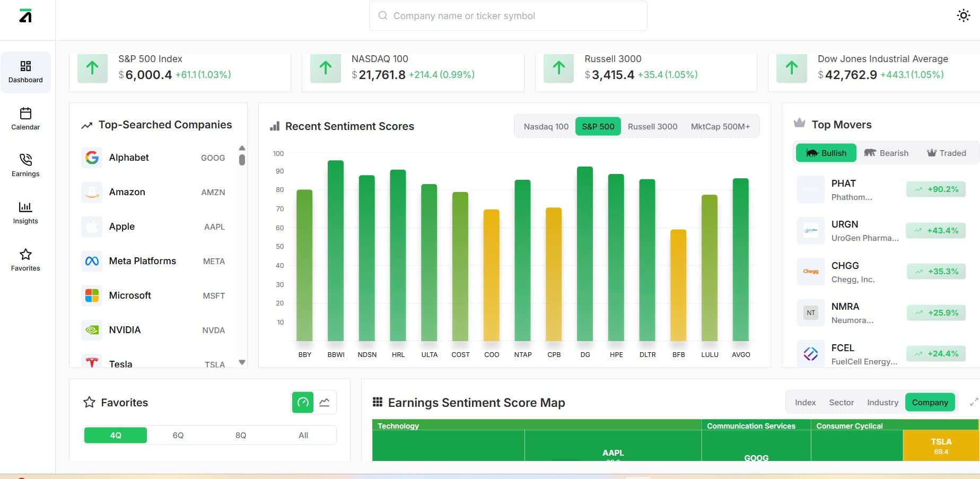Open the Earnings phone icon in sidebar

click(x=25, y=160)
